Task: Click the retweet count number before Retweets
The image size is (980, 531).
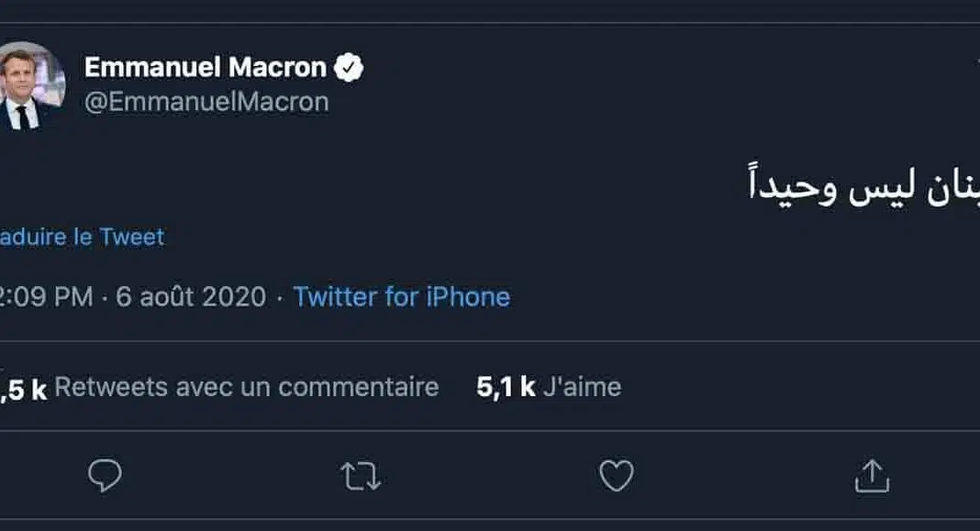Action: click(22, 388)
